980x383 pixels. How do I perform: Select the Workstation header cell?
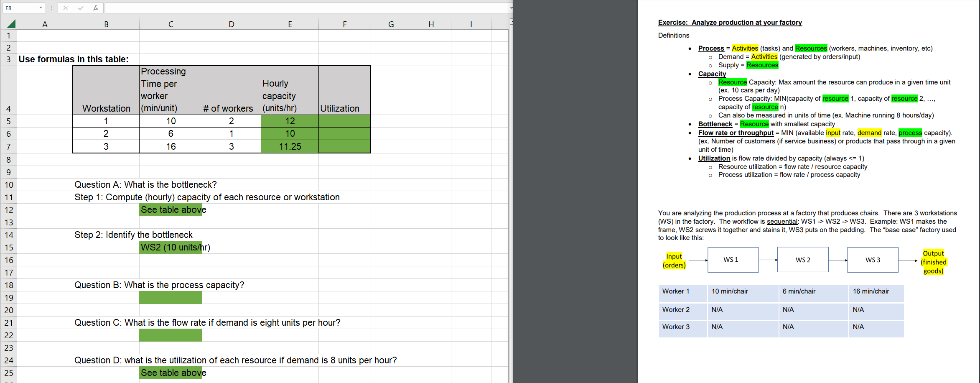coord(106,90)
